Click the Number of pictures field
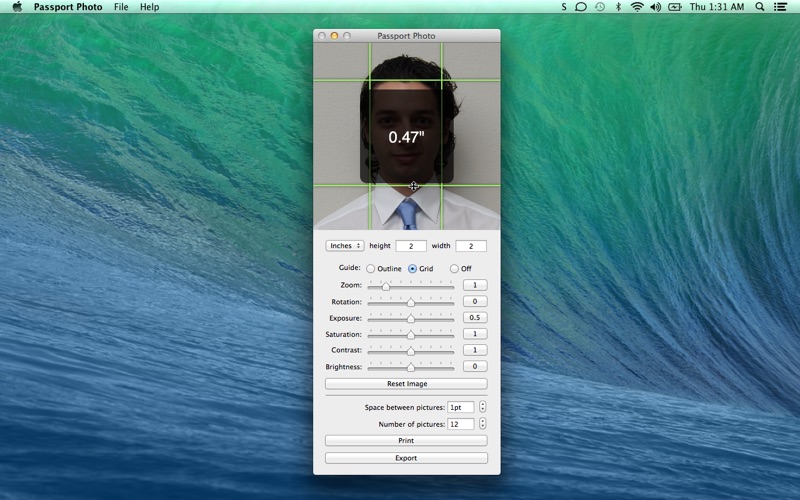This screenshot has height=500, width=800. 461,424
